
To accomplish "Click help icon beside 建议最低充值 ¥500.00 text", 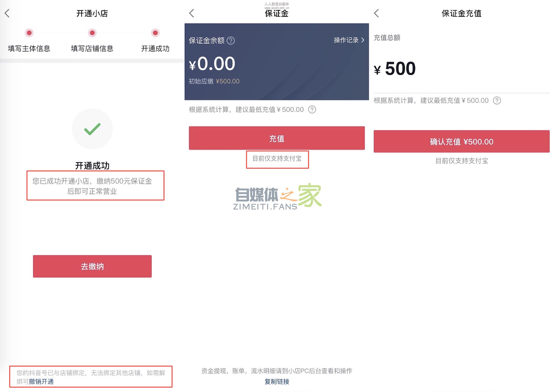I will point(312,110).
